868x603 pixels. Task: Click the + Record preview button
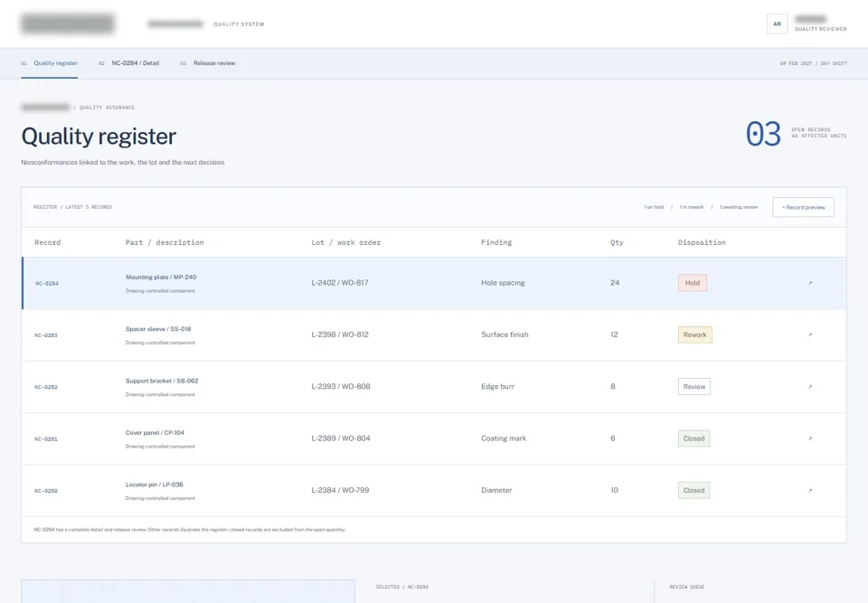(x=803, y=207)
